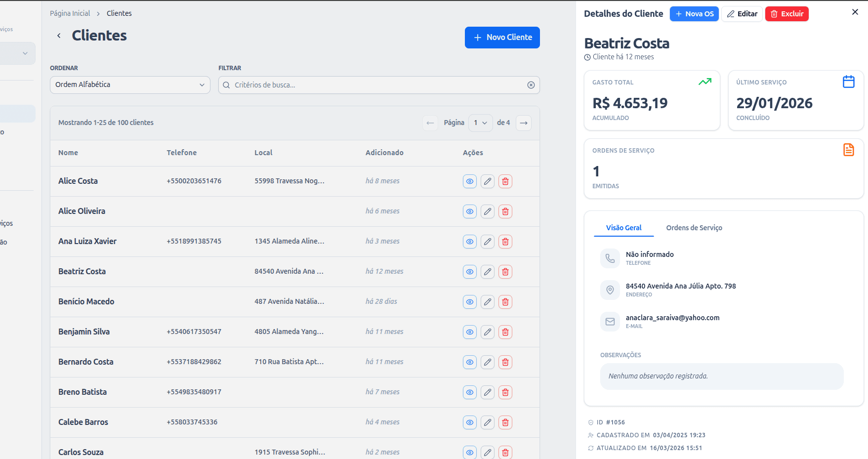This screenshot has width=868, height=459.
Task: Toggle the view eye icon for Alice Costa
Action: pyautogui.click(x=469, y=181)
